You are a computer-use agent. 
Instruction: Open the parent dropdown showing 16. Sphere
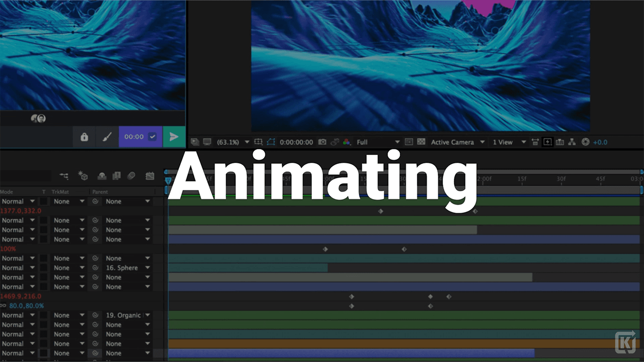[x=128, y=268]
